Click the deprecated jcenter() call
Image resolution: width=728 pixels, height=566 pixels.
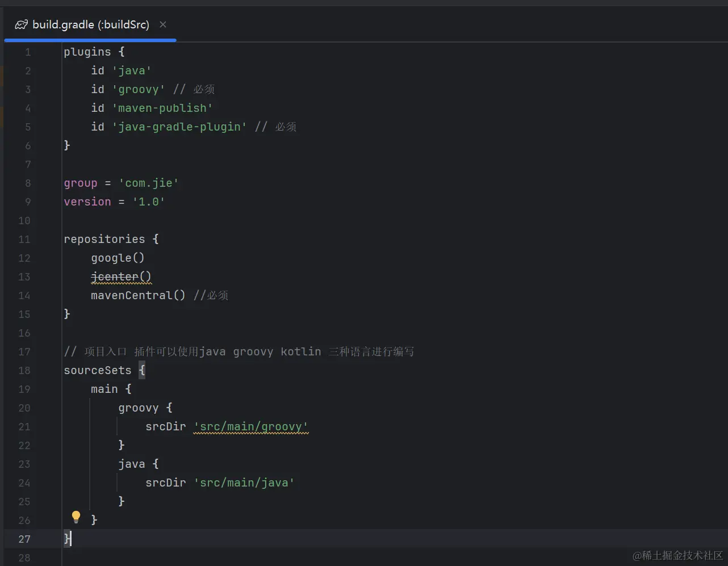click(x=121, y=276)
